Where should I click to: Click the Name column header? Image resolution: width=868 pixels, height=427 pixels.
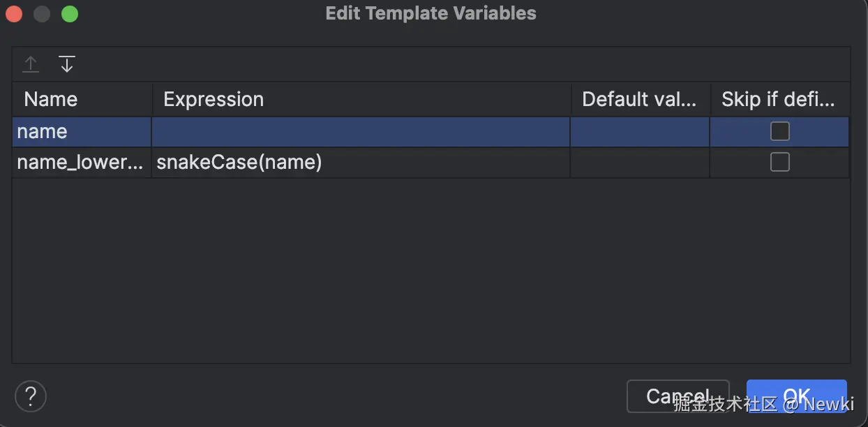tap(82, 99)
